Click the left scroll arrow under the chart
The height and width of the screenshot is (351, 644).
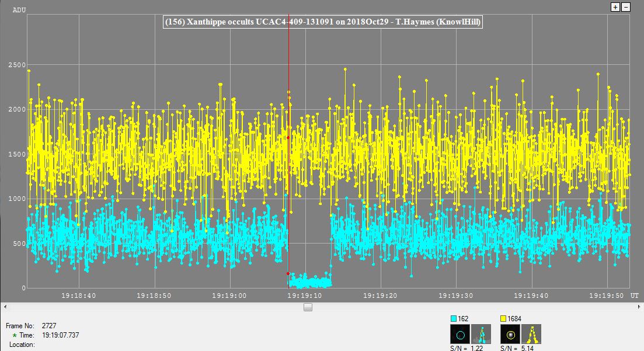pyautogui.click(x=5, y=307)
